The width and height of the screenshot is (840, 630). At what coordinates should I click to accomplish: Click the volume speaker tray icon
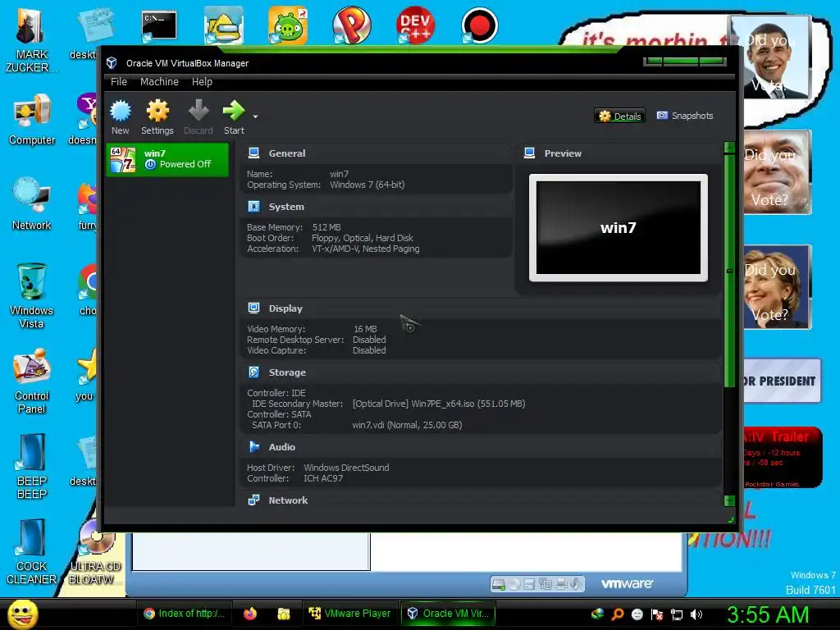pos(696,614)
